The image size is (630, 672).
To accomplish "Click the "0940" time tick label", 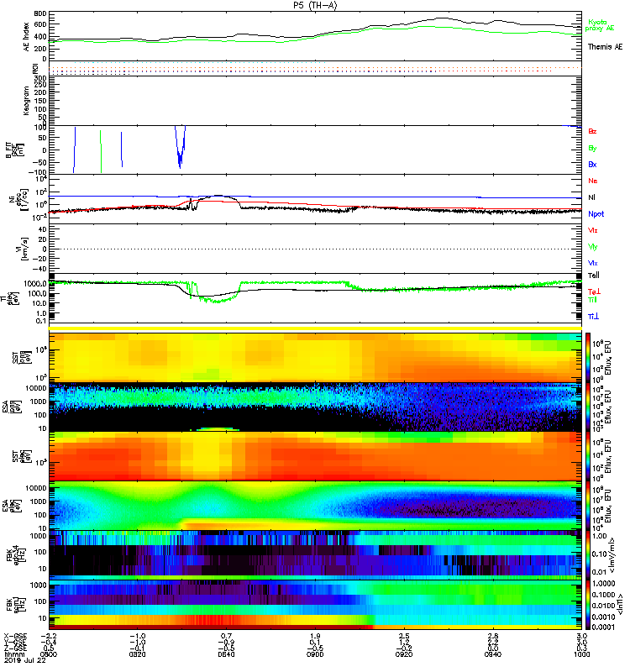I will point(493,654).
